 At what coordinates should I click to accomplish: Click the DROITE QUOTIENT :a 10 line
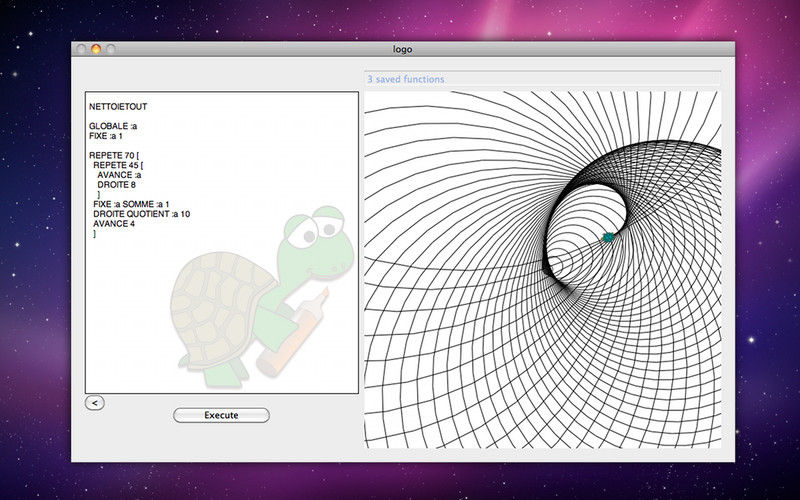[141, 214]
